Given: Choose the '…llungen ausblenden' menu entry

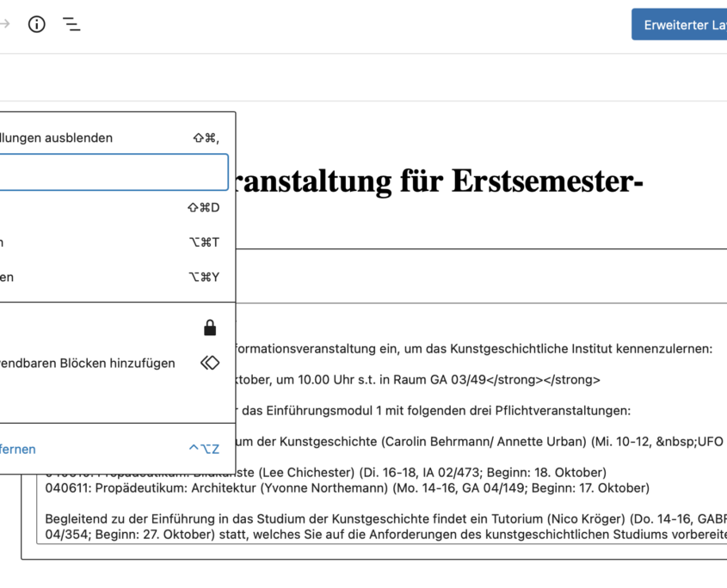Looking at the screenshot, I should coord(113,138).
